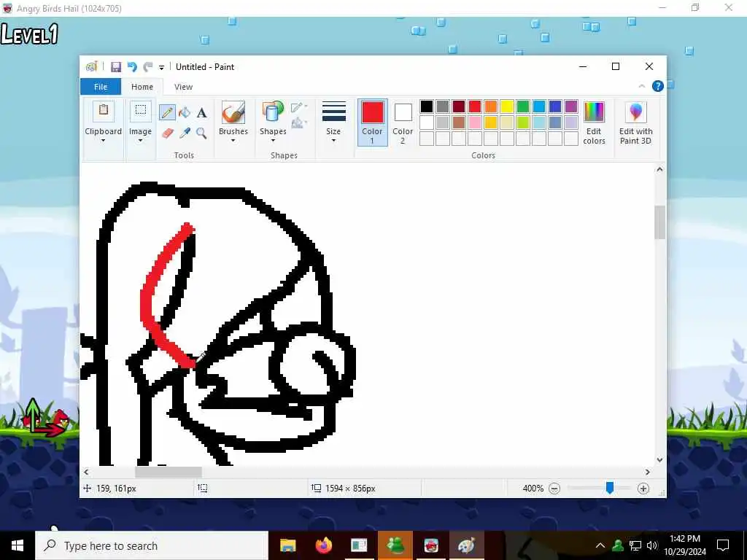
Task: Switch to the View tab
Action: [183, 87]
